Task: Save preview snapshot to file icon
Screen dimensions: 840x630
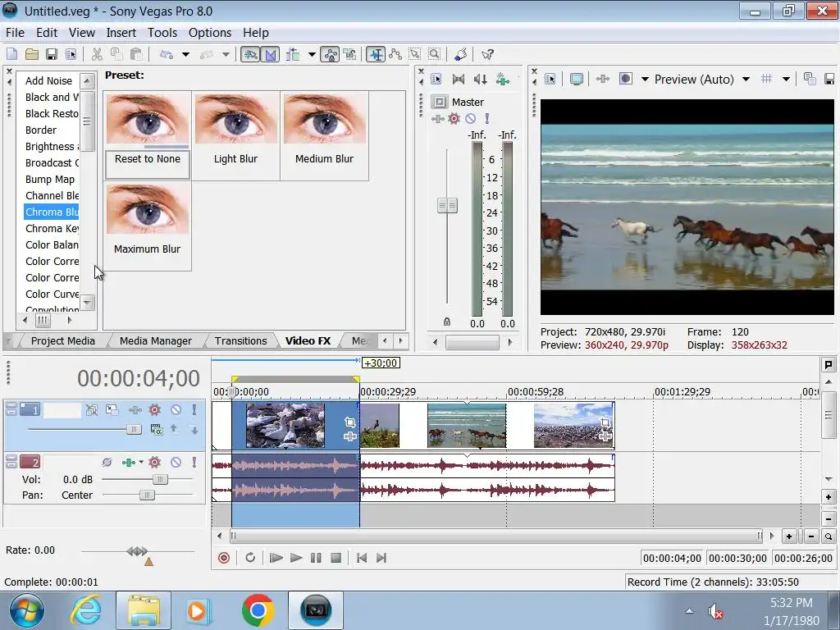Action: 829,80
